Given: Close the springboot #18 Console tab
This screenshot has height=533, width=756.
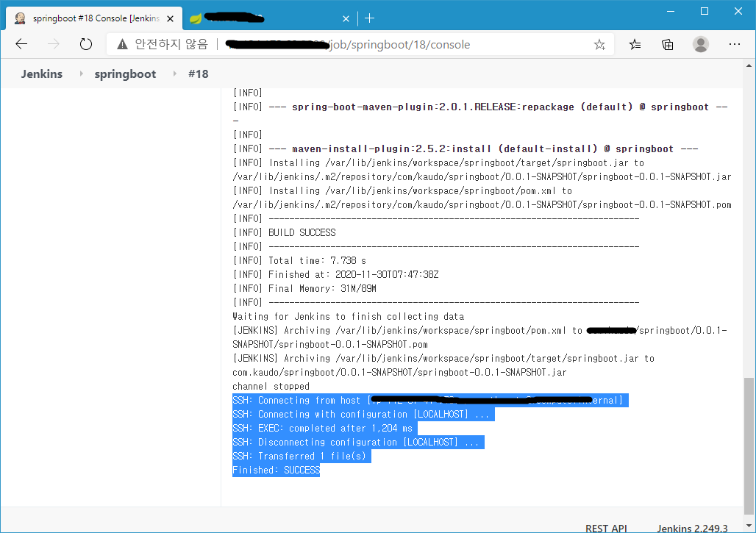Looking at the screenshot, I should coord(170,19).
